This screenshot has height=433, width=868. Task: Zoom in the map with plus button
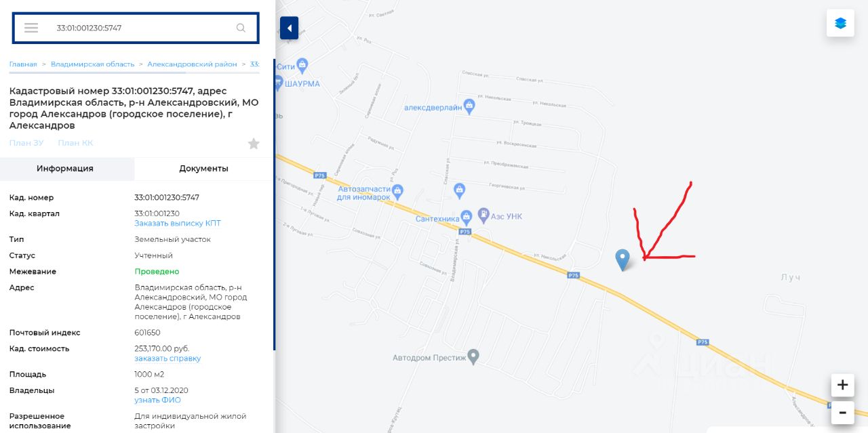[x=842, y=385]
